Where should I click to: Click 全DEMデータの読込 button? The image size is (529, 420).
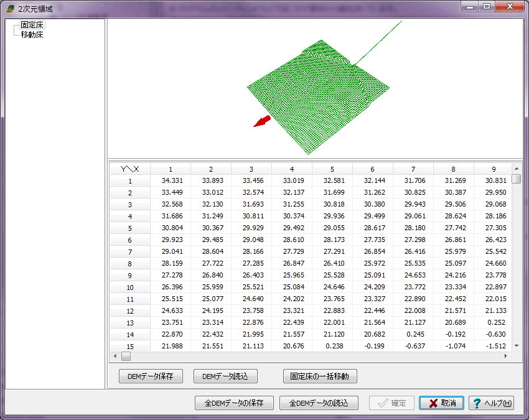(x=319, y=403)
